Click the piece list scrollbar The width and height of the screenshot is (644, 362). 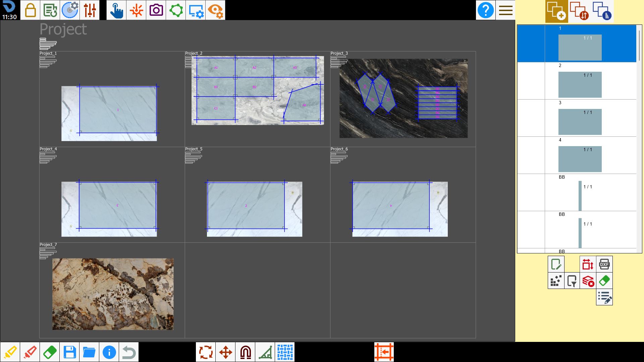(x=639, y=45)
